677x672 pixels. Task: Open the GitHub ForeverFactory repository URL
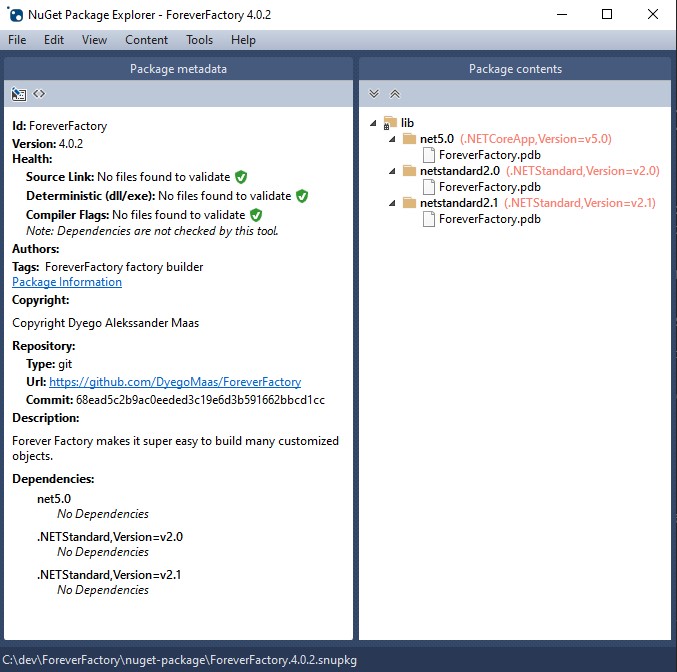click(x=175, y=382)
